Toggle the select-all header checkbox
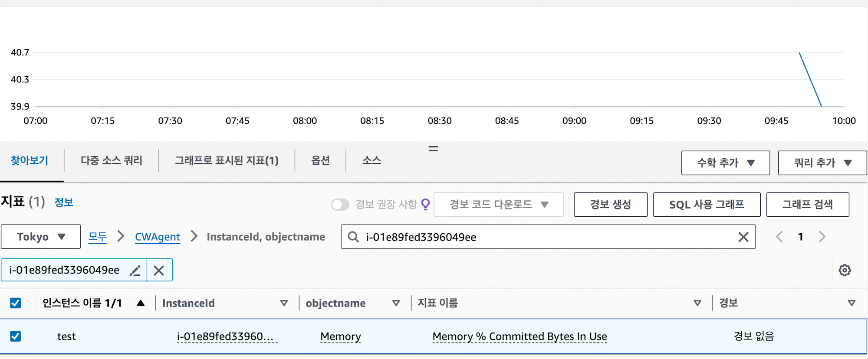The height and width of the screenshot is (359, 868). (16, 303)
